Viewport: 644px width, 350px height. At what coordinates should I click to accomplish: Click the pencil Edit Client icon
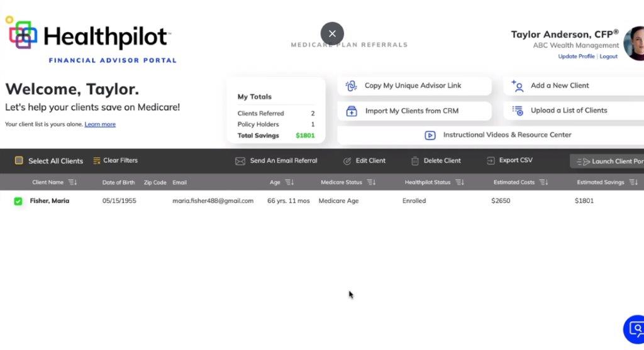[347, 161]
